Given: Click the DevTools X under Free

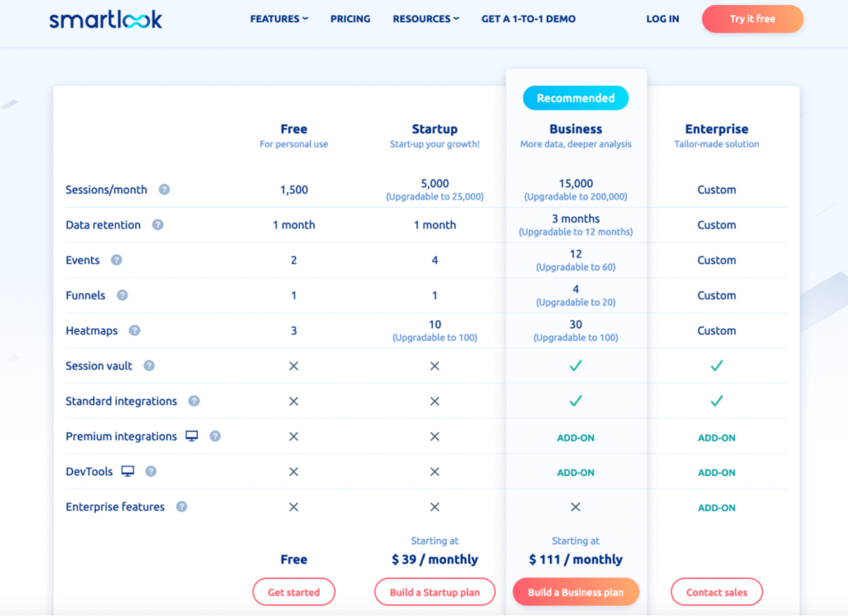Looking at the screenshot, I should pos(294,472).
